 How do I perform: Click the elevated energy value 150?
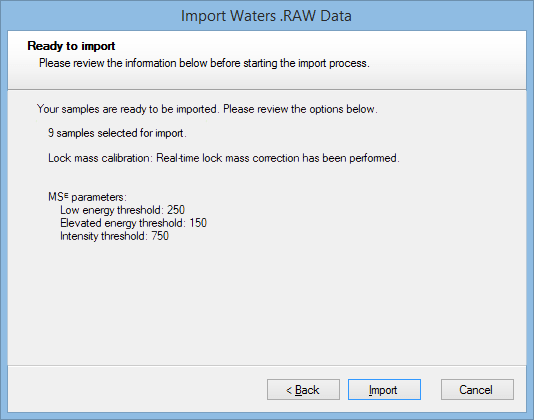coord(198,223)
